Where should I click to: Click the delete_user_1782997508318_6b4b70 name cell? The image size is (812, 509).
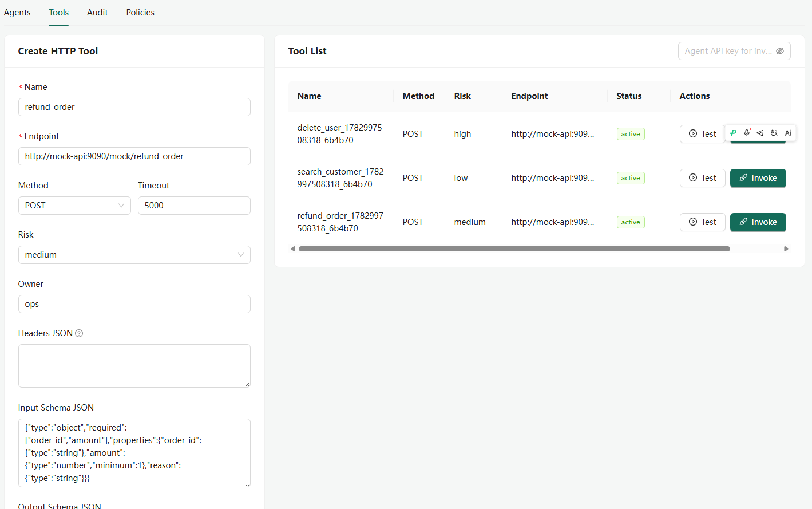(340, 134)
